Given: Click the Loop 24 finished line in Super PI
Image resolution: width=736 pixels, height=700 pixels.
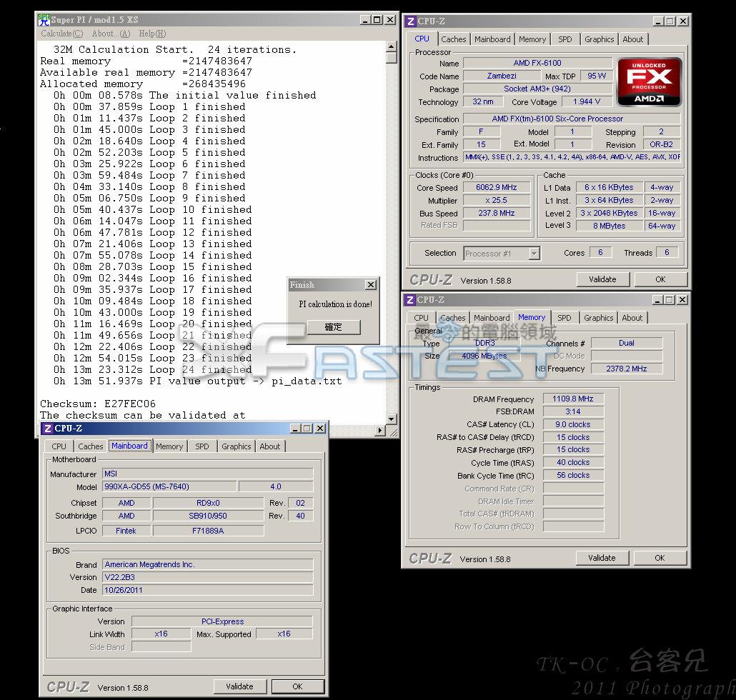Looking at the screenshot, I should pyautogui.click(x=152, y=369).
